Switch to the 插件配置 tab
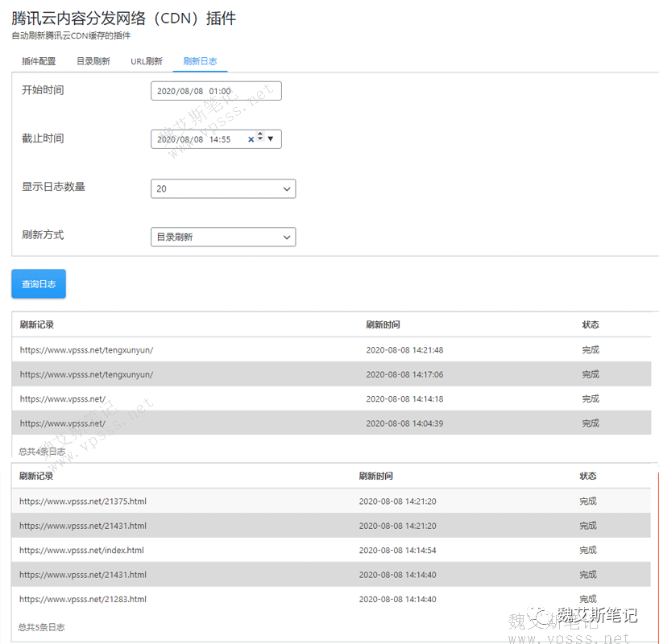 coord(39,61)
